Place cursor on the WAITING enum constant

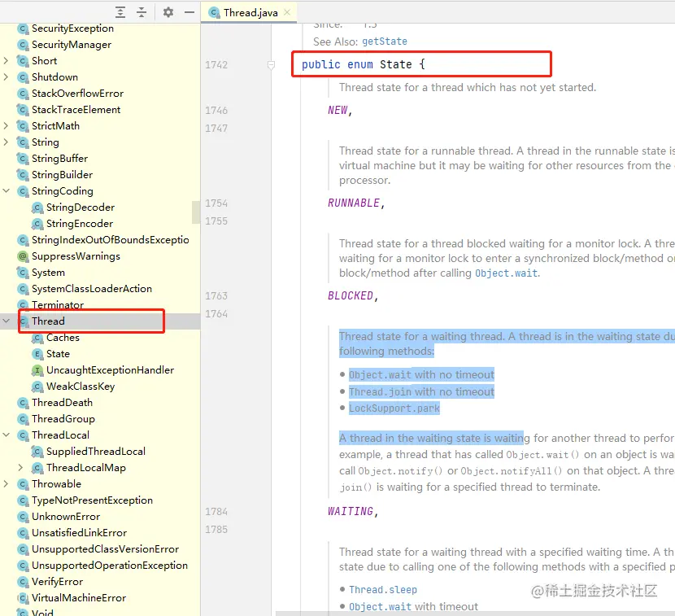tap(351, 511)
